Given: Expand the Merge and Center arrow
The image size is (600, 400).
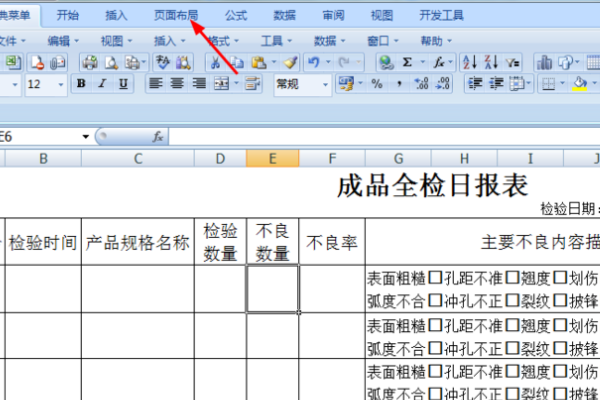Looking at the screenshot, I should [236, 83].
